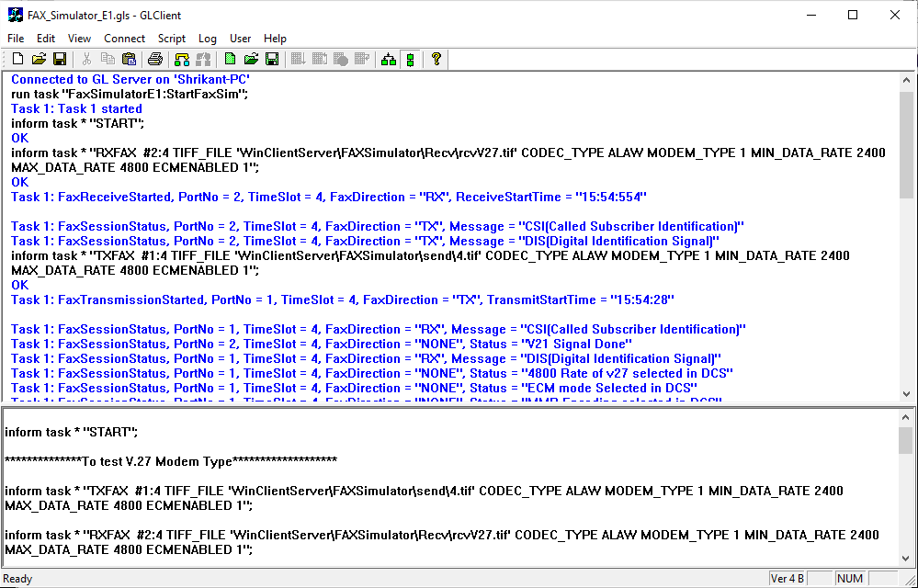
Task: Open the Log menu
Action: point(208,39)
